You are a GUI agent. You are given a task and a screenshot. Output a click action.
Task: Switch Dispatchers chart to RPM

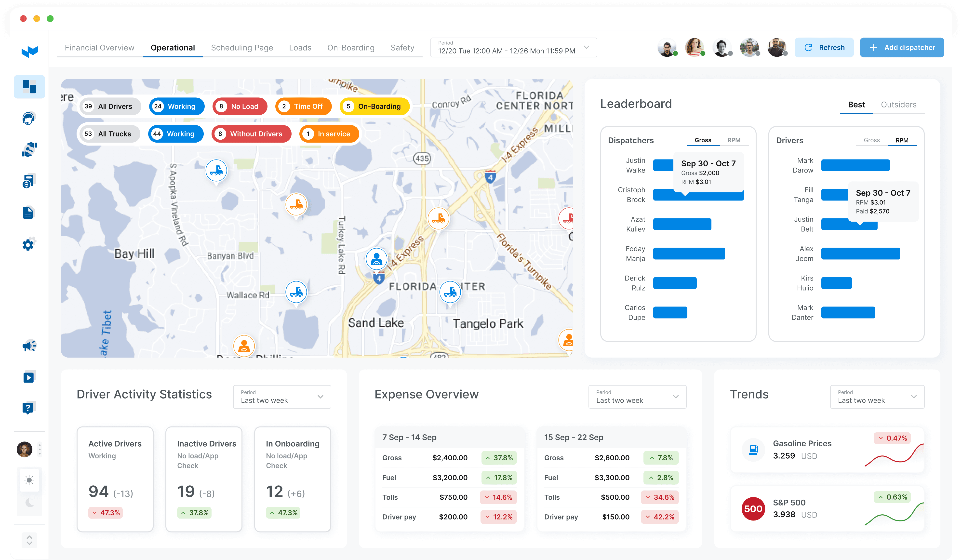[734, 140]
